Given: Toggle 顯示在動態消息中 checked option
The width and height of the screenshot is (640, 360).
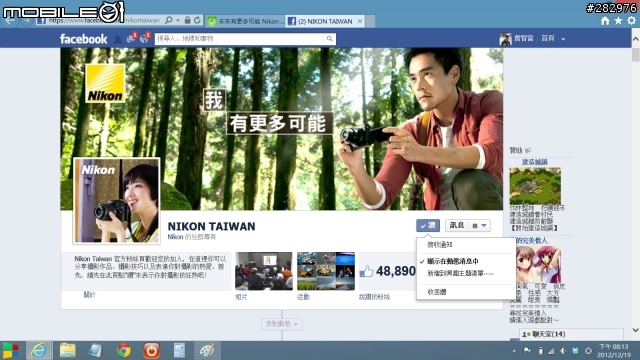Looking at the screenshot, I should [x=453, y=261].
